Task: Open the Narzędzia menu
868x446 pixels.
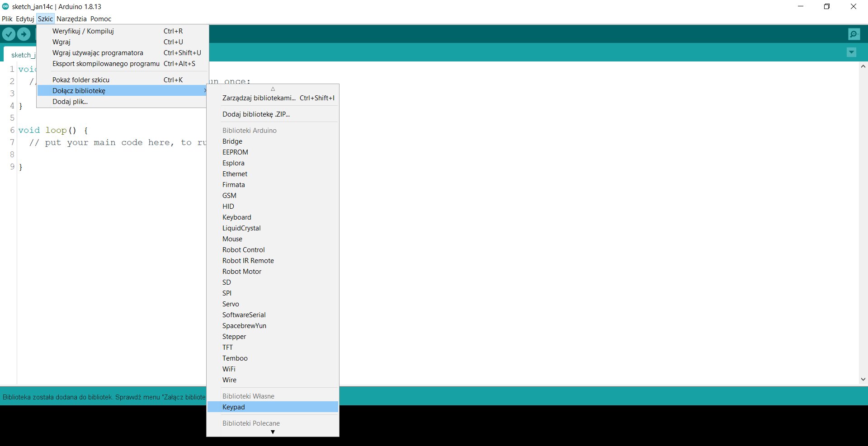Action: [x=71, y=19]
